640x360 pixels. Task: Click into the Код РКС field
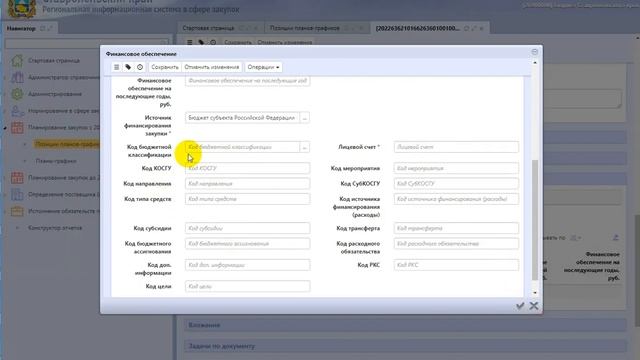point(456,265)
